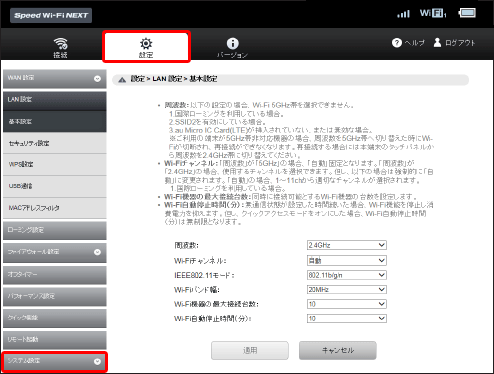Click the battery level icon
494x374 pixels.
pyautogui.click(x=467, y=13)
